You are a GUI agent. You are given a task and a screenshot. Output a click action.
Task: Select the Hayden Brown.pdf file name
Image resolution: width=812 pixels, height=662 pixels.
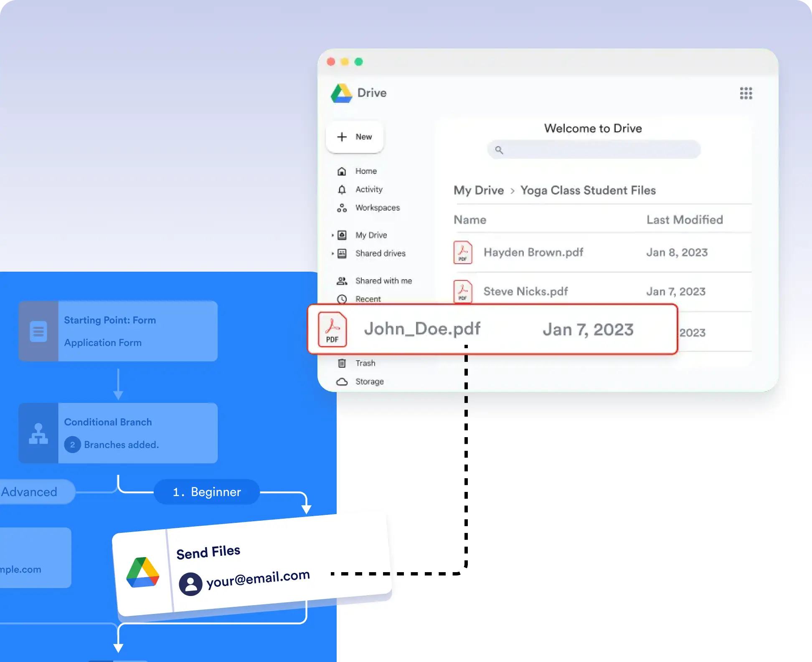[533, 252]
